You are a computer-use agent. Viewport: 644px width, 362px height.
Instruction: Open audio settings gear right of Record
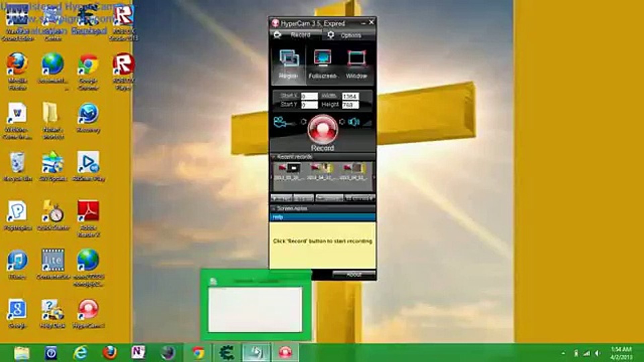[342, 122]
